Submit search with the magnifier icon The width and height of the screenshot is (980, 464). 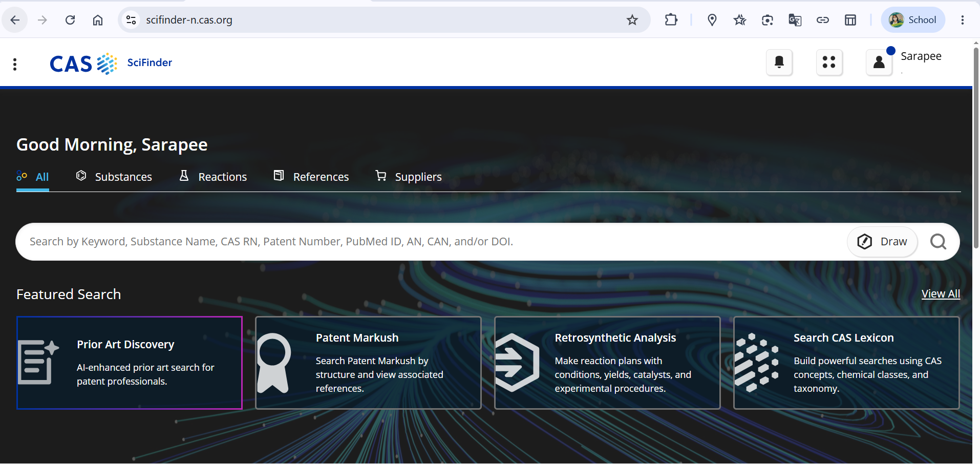(x=938, y=242)
